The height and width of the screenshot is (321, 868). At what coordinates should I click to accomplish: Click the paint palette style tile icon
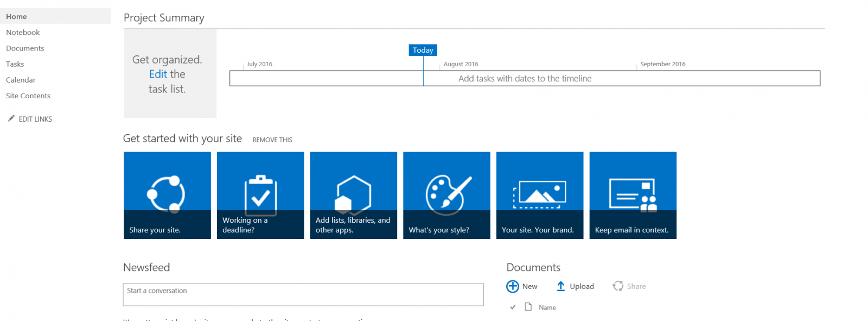click(448, 195)
